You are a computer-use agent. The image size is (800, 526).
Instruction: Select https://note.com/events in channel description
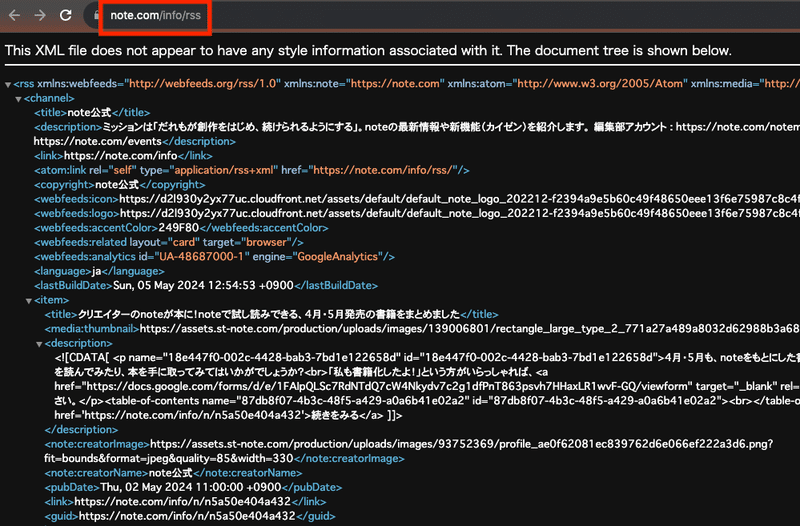(x=97, y=141)
